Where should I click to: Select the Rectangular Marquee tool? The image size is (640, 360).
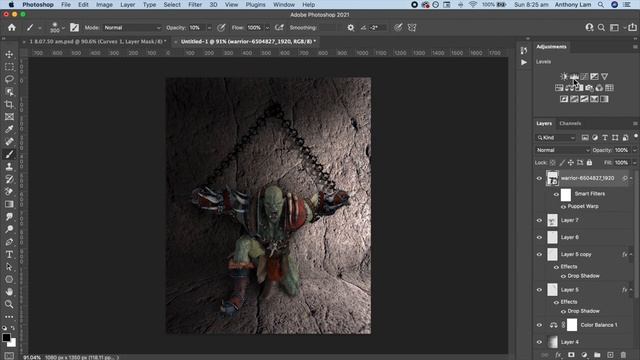click(x=9, y=67)
